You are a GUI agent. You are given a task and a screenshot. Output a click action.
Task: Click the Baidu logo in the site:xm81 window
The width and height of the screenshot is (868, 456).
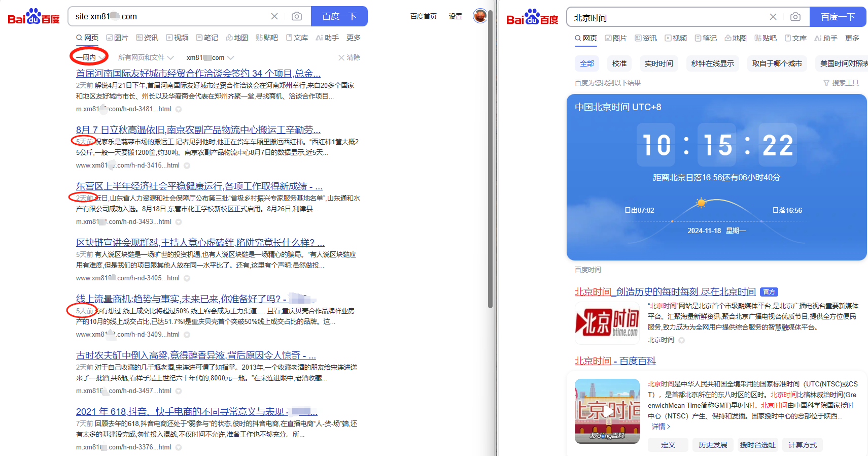pyautogui.click(x=33, y=17)
